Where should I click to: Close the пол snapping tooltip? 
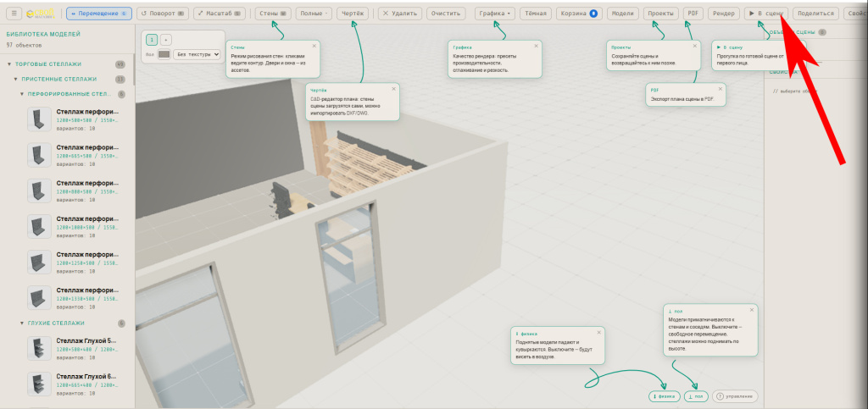point(752,310)
